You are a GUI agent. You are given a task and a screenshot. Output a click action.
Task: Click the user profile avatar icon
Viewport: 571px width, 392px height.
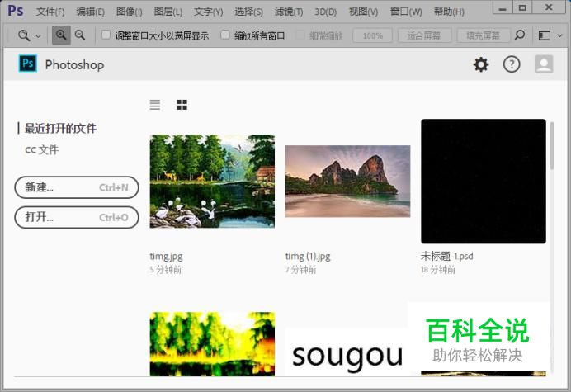[544, 64]
